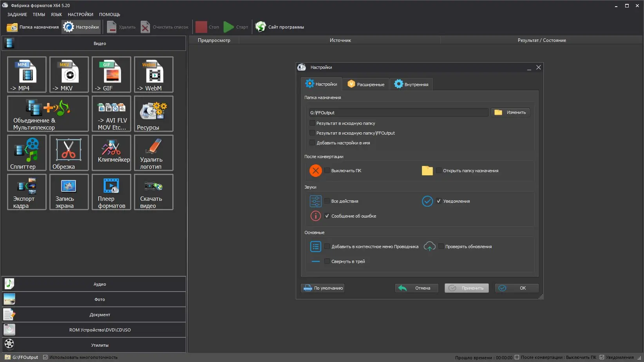
Task: Click the green Старт button
Action: [x=236, y=27]
